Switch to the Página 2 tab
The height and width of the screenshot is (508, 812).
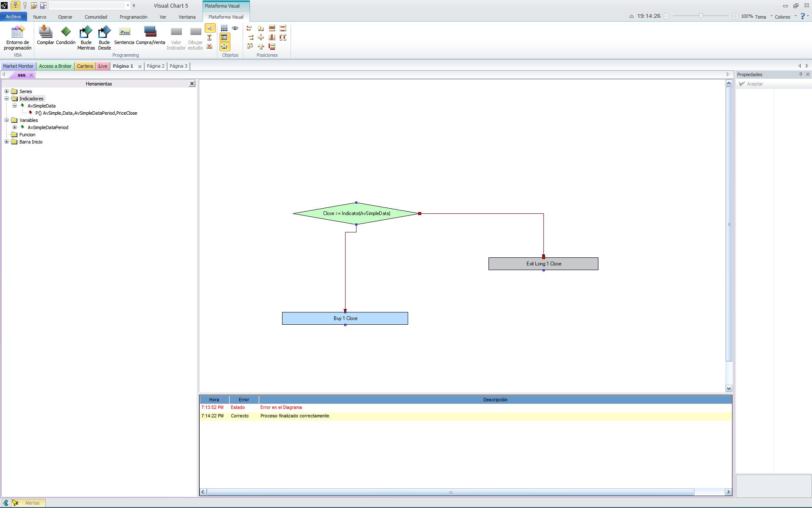(x=155, y=66)
